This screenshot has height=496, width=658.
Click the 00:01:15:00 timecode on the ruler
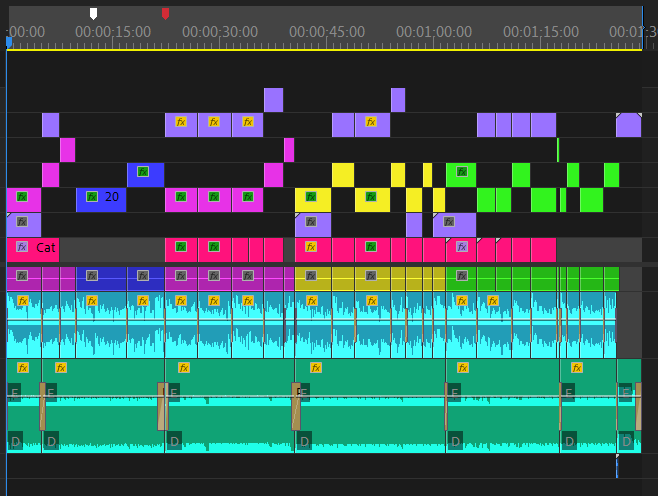pos(541,31)
